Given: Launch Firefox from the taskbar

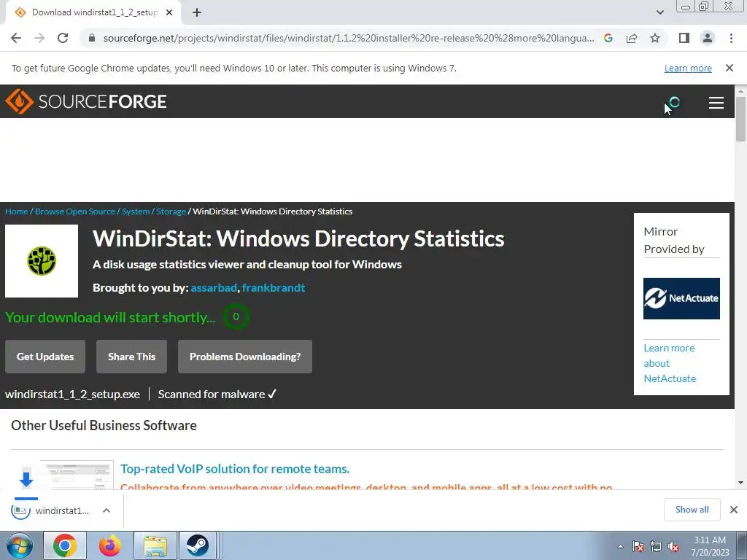Looking at the screenshot, I should 109,545.
